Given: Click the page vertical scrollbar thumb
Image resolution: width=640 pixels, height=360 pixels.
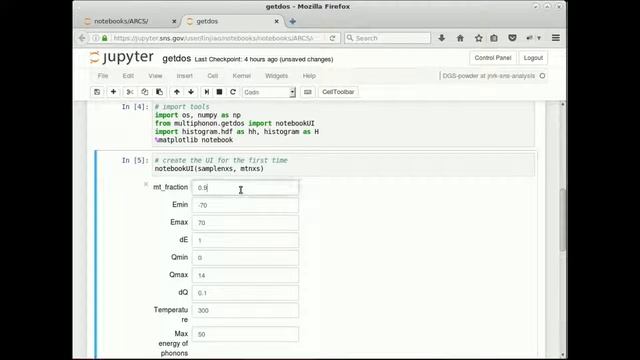Looking at the screenshot, I should pos(562,220).
